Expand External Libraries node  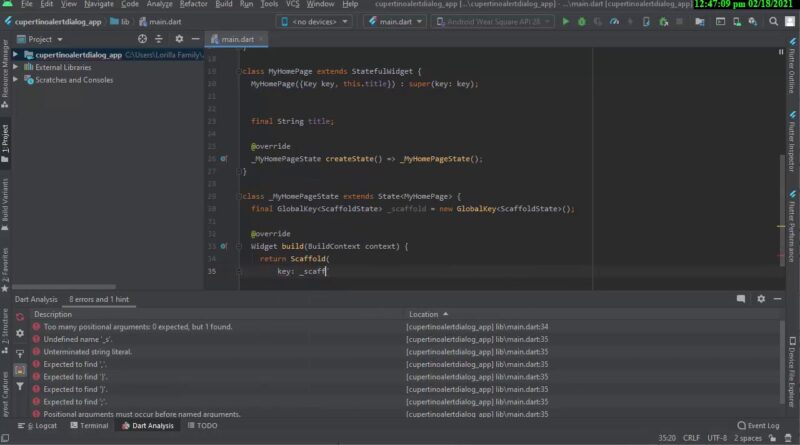tap(15, 67)
